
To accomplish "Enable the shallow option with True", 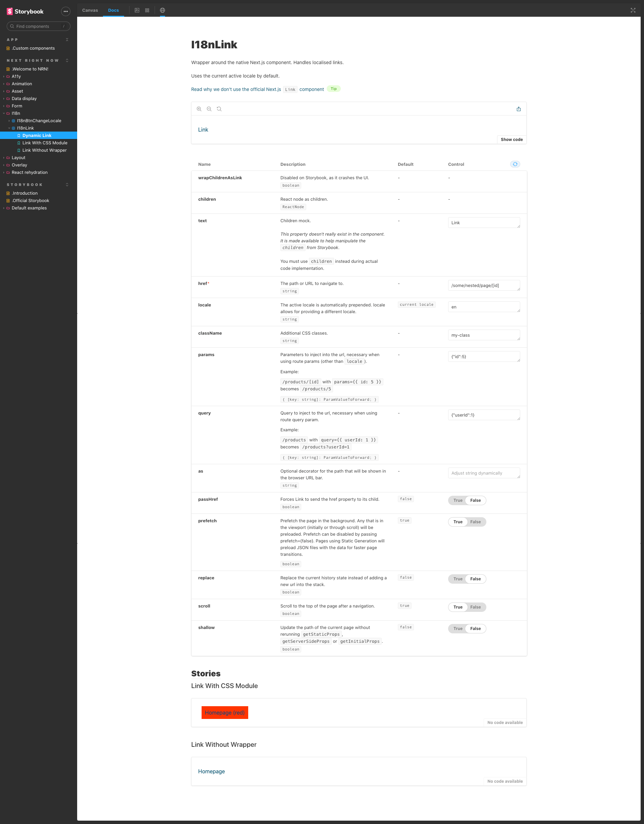I will [458, 628].
